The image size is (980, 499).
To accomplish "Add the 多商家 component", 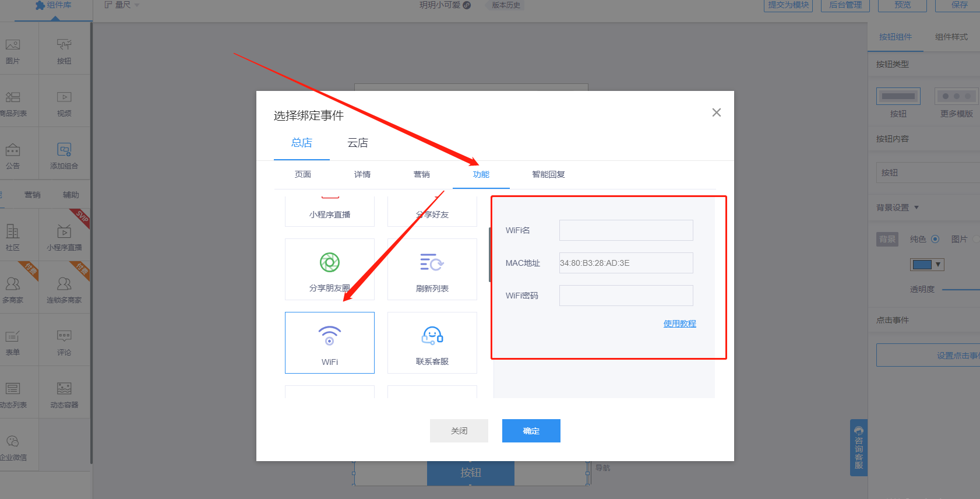I will tap(13, 290).
